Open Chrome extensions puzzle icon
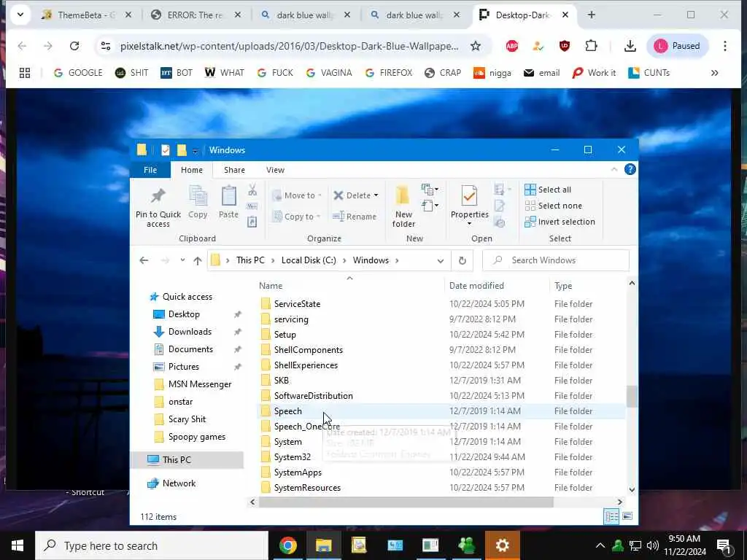Viewport: 747px width, 560px height. pyautogui.click(x=591, y=46)
